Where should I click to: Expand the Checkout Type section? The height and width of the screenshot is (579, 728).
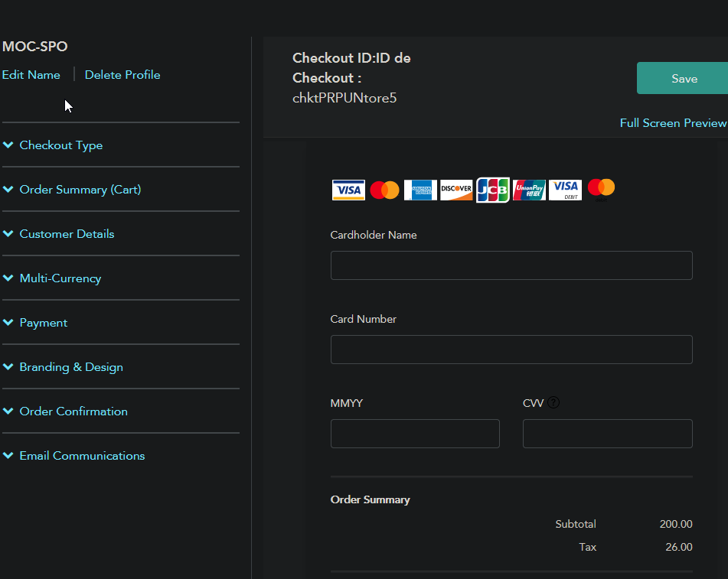60,145
